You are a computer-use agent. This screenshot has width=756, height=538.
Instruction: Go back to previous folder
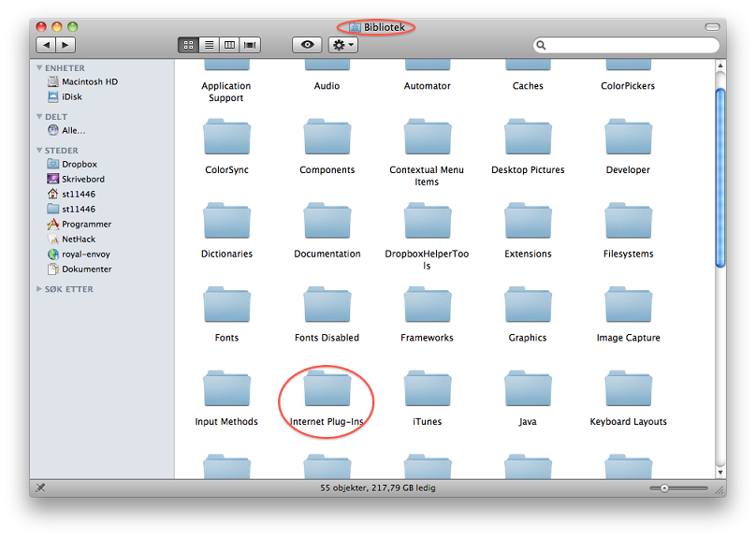pyautogui.click(x=46, y=45)
